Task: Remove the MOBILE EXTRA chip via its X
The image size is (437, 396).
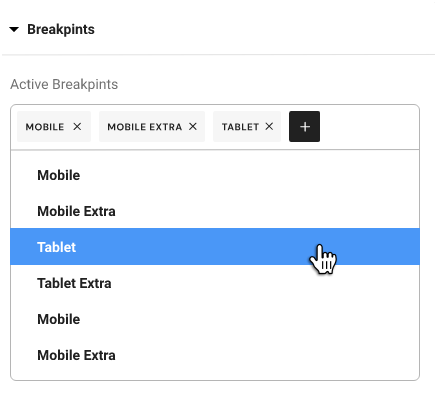Action: click(x=193, y=127)
